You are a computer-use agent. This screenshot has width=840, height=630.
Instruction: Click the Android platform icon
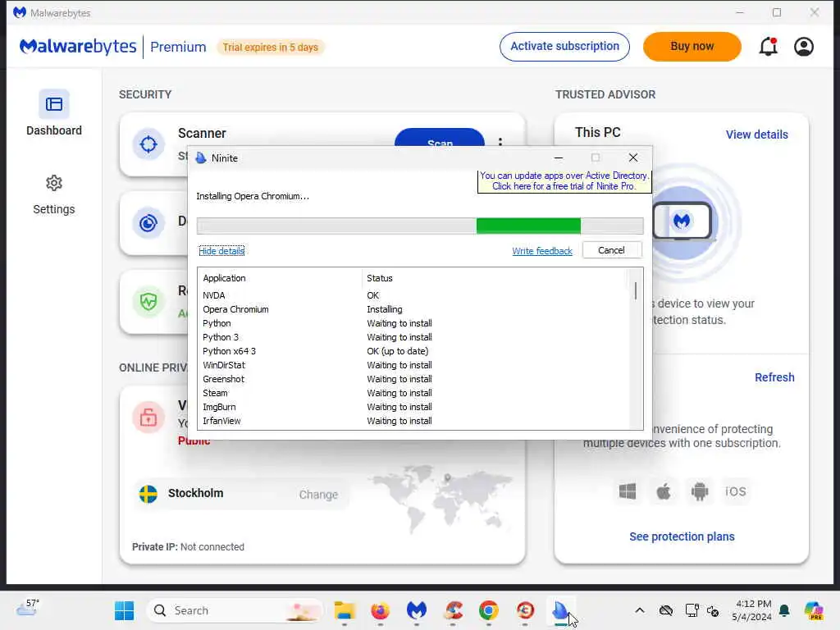(700, 491)
